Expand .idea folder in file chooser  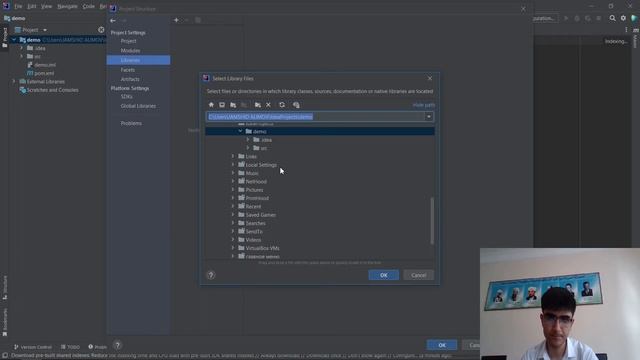[x=248, y=140]
